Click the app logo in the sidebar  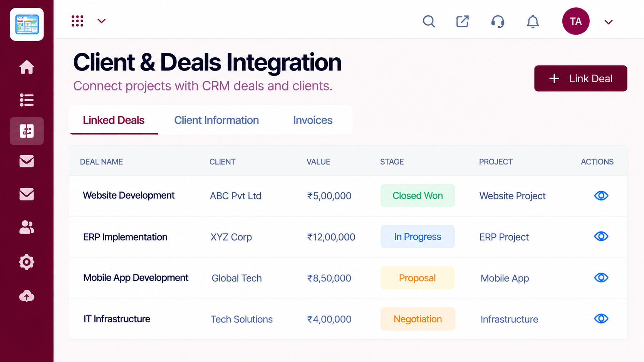[27, 24]
